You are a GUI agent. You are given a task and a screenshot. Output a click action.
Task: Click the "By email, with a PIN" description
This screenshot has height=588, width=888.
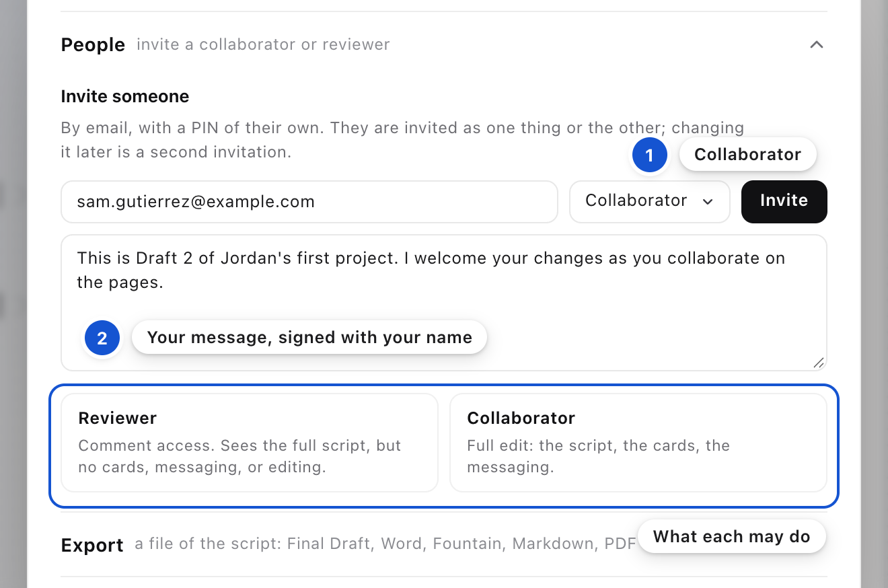(x=402, y=140)
